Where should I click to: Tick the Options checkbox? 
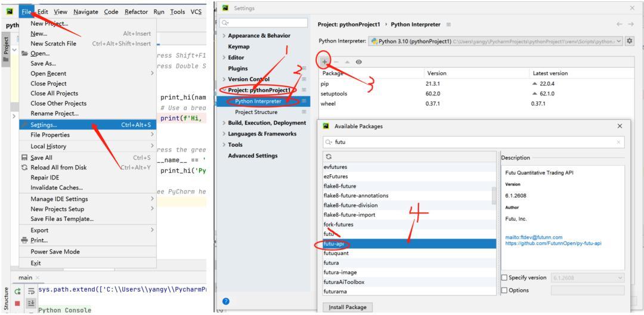(x=505, y=290)
